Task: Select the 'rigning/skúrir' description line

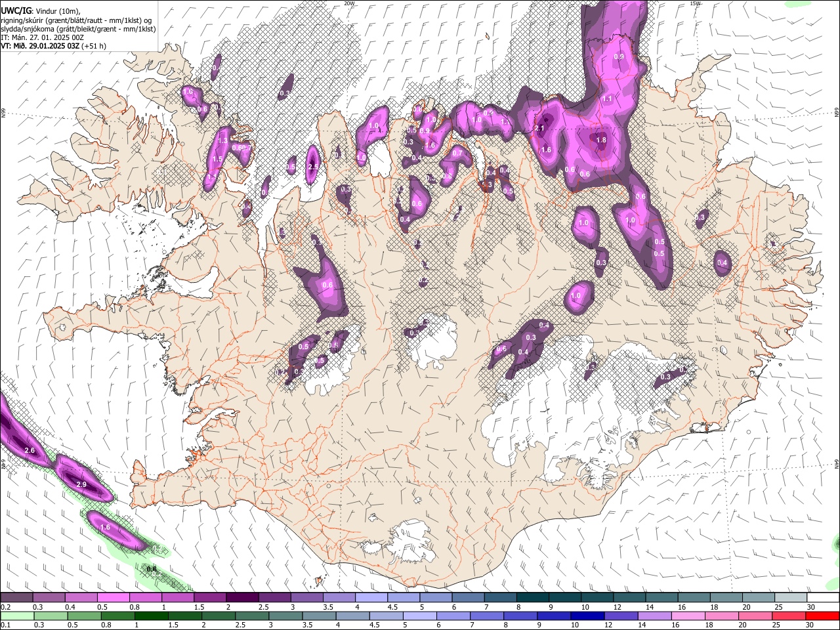Action: click(76, 20)
